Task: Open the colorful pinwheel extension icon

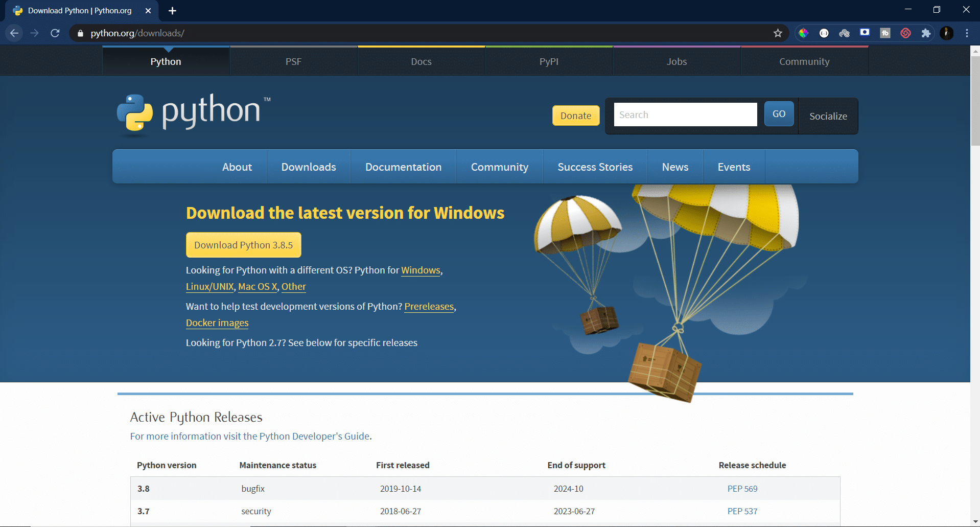Action: tap(803, 33)
